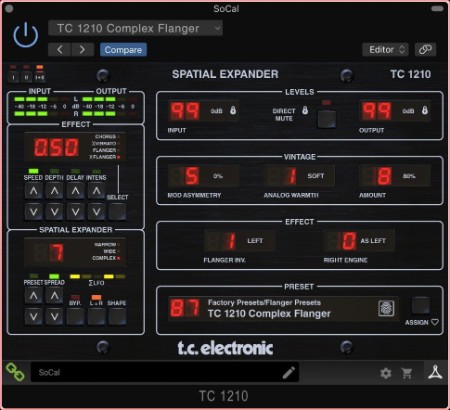Increase the SPEED value with up arrow
This screenshot has height=410, width=450.
point(33,191)
